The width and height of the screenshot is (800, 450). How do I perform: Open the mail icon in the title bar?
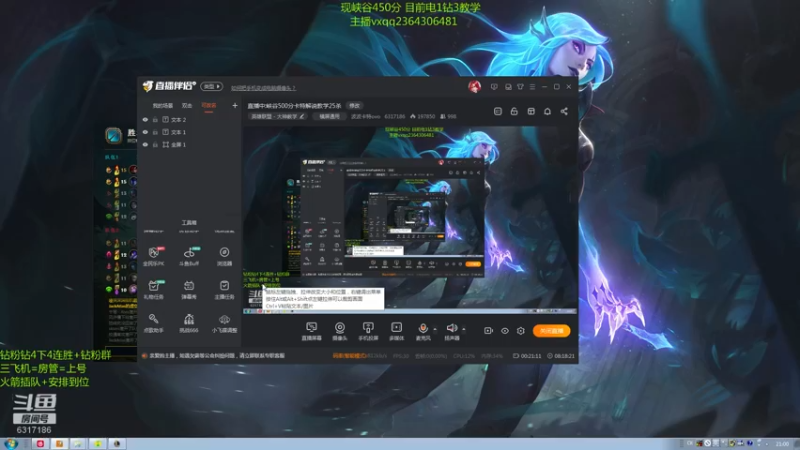[x=508, y=87]
